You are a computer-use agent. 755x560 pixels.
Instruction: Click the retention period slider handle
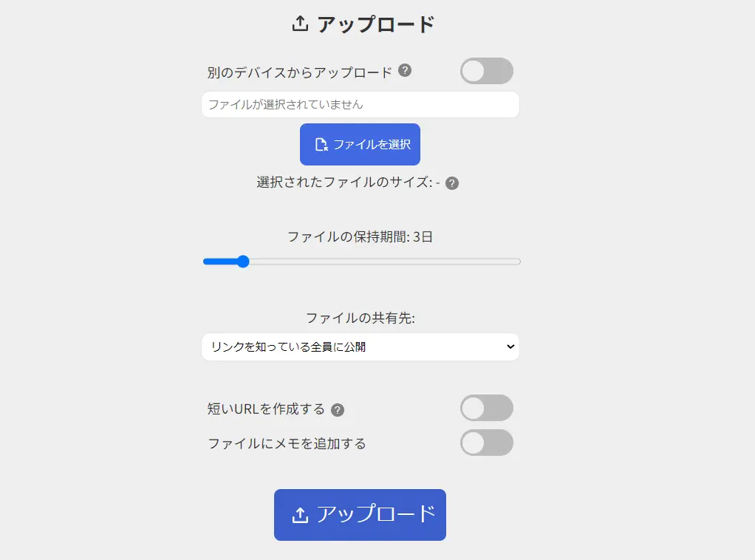click(244, 261)
